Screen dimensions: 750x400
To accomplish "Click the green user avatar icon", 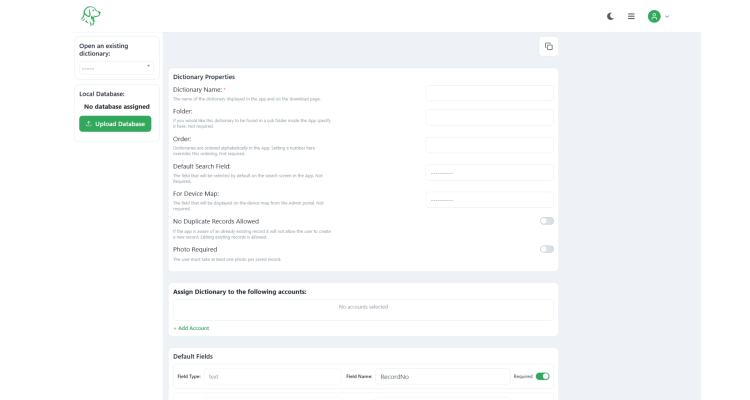I will tap(654, 16).
